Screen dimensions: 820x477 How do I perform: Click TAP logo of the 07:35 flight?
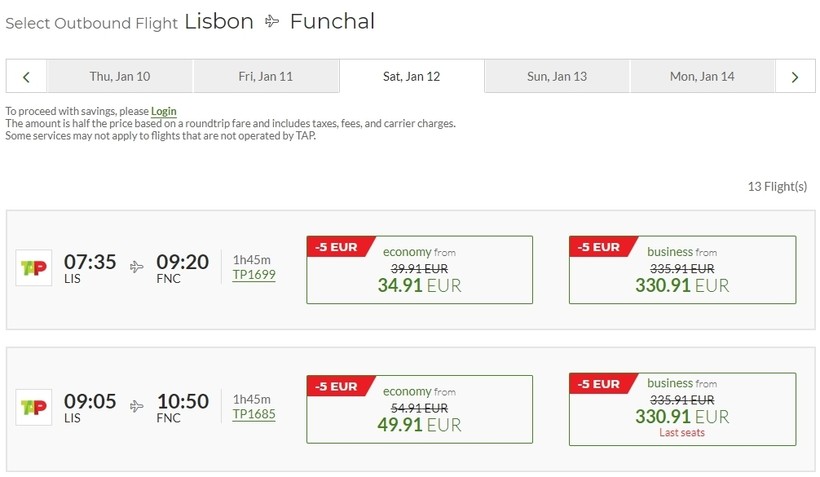34,268
